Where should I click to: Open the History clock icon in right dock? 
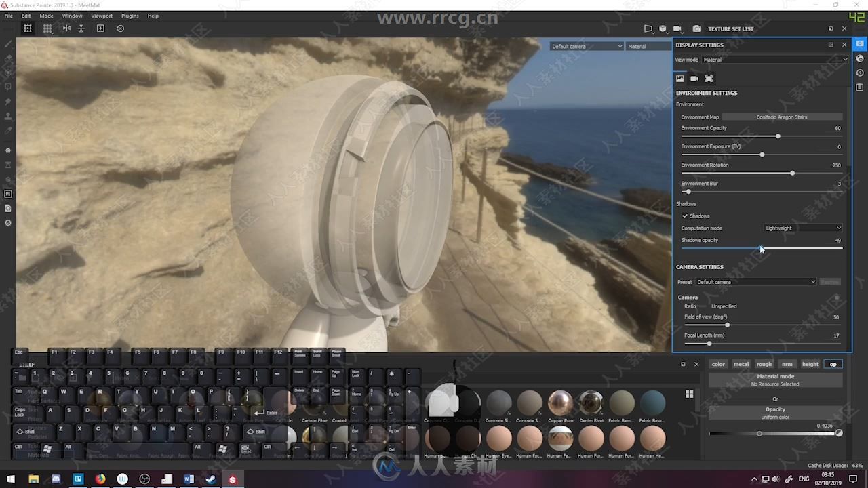coord(860,73)
